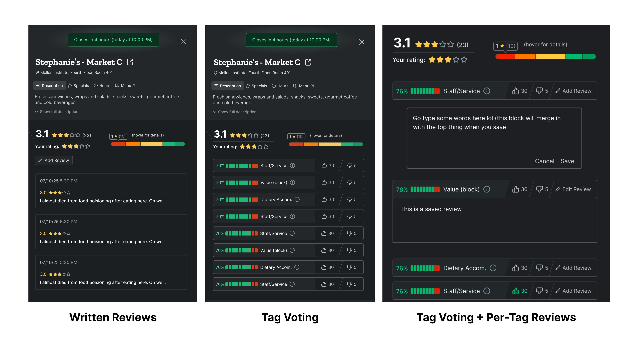Open the Hours tab in Tag Voting panel
644x340 pixels.
click(280, 86)
